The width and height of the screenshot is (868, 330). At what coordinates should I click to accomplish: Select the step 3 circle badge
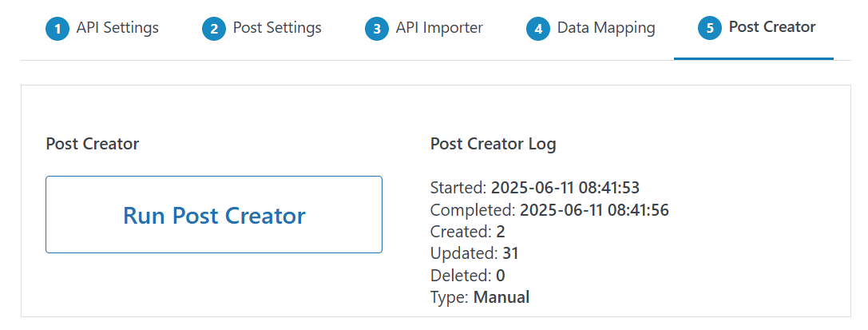click(376, 29)
